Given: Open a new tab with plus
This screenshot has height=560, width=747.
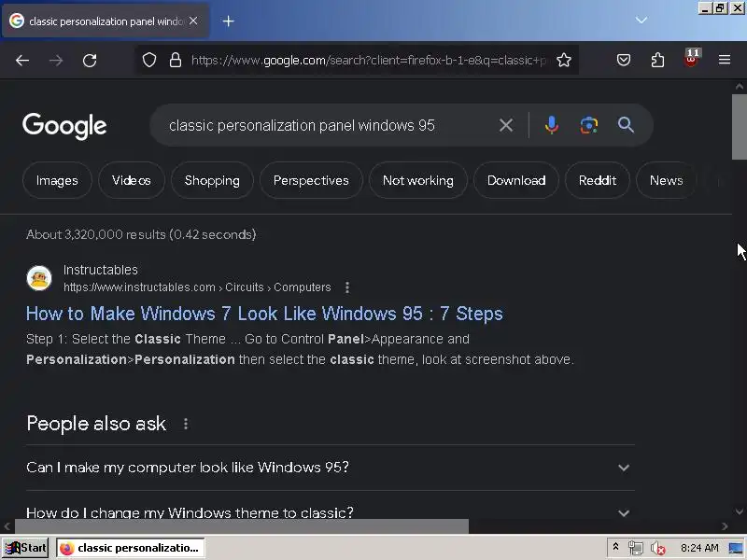Looking at the screenshot, I should (228, 21).
